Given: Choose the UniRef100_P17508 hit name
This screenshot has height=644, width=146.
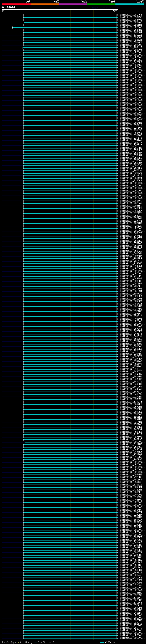Looking at the screenshot, I should tap(131, 437).
